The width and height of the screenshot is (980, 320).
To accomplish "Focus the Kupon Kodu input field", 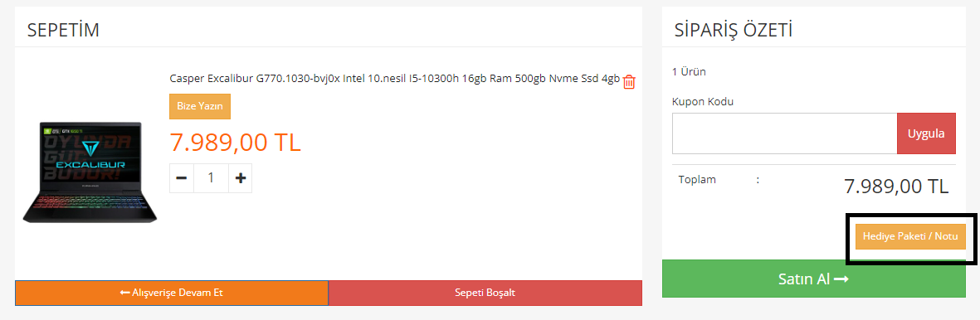I will (x=784, y=133).
